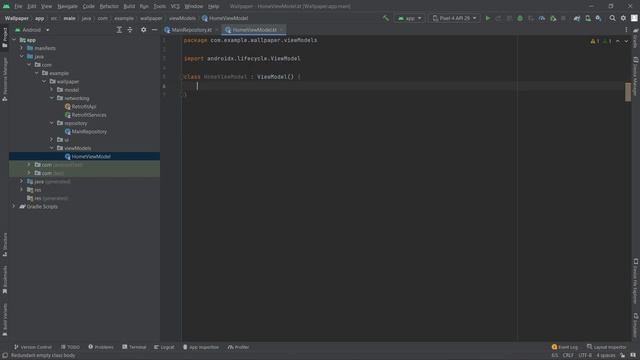Toggle the Resource Manager side panel

coord(4,80)
